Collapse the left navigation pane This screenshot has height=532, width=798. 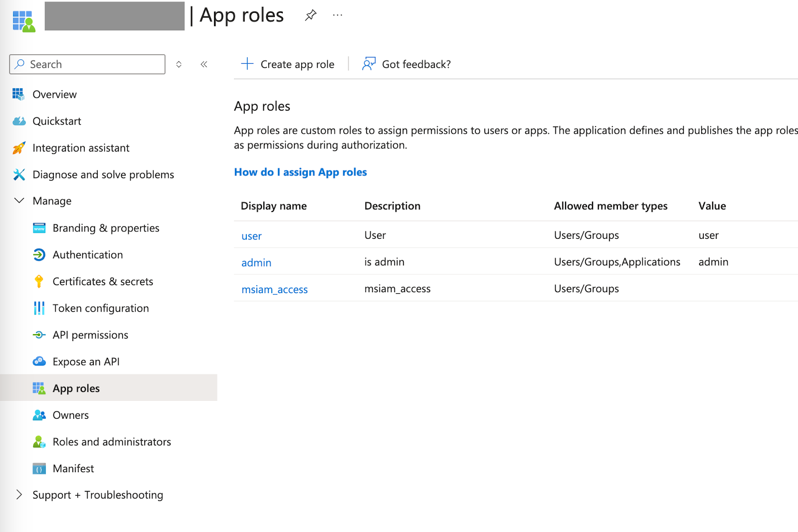(203, 64)
